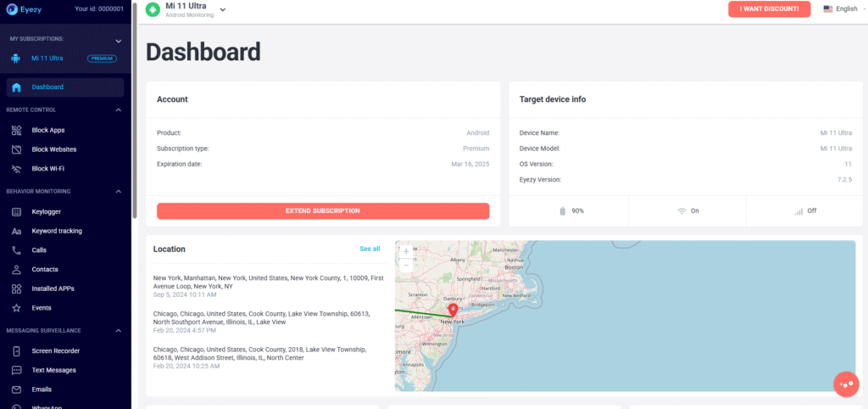Click the Feb 20, 2024 10:25 AM timestamp
This screenshot has width=868, height=409.
(x=186, y=366)
